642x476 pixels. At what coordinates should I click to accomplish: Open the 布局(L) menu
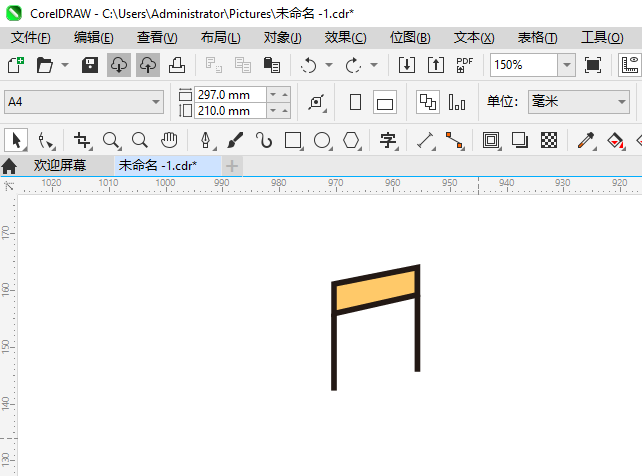click(220, 38)
